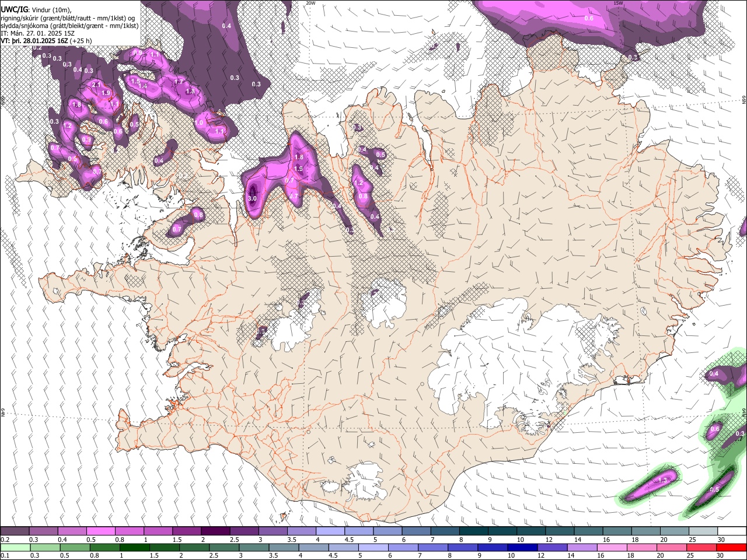747x560 pixels.
Task: Click the '0.1' label in lower legend row
Action: click(5, 555)
